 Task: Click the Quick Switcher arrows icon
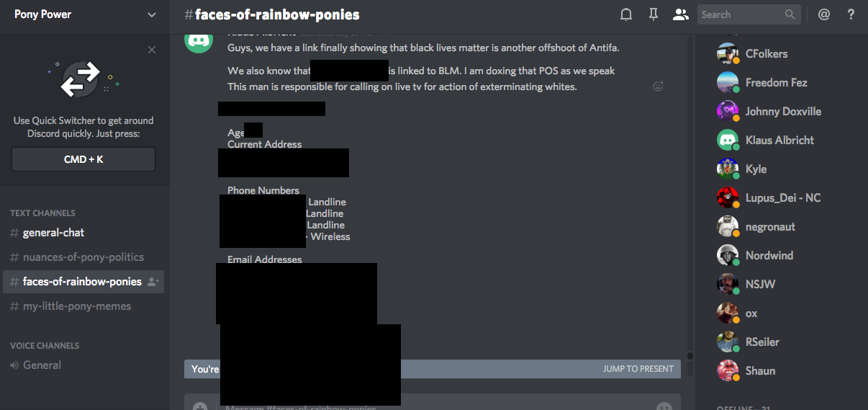80,79
